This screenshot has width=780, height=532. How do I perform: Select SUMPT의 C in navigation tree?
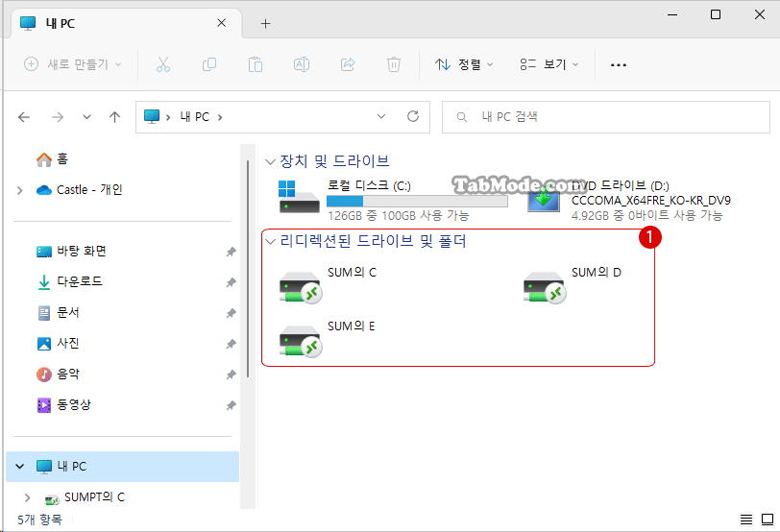[85, 497]
